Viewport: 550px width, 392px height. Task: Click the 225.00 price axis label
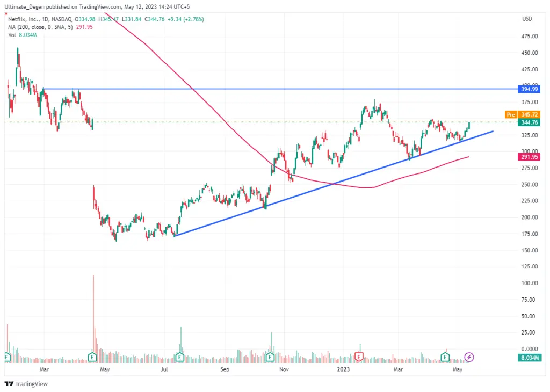click(x=529, y=200)
